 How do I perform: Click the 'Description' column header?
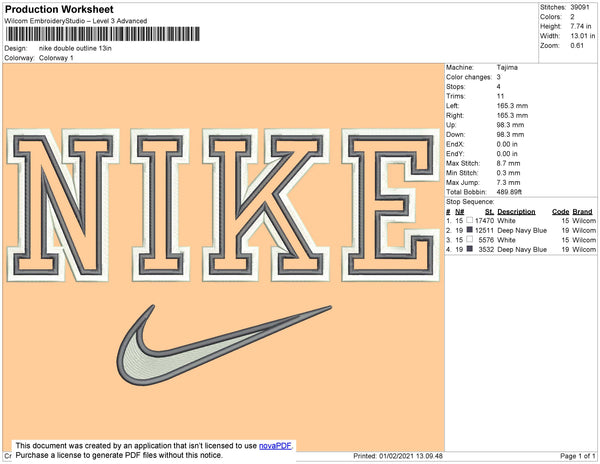pos(516,212)
